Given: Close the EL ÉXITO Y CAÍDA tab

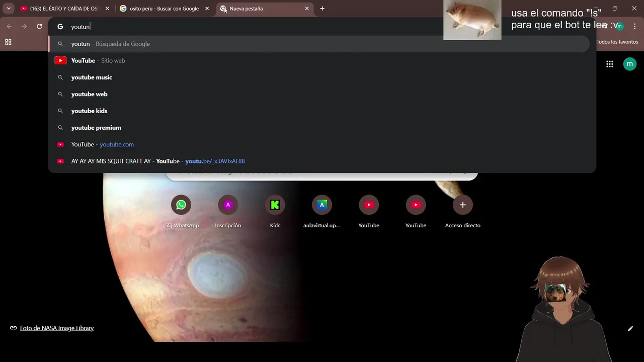Looking at the screenshot, I should [x=107, y=9].
